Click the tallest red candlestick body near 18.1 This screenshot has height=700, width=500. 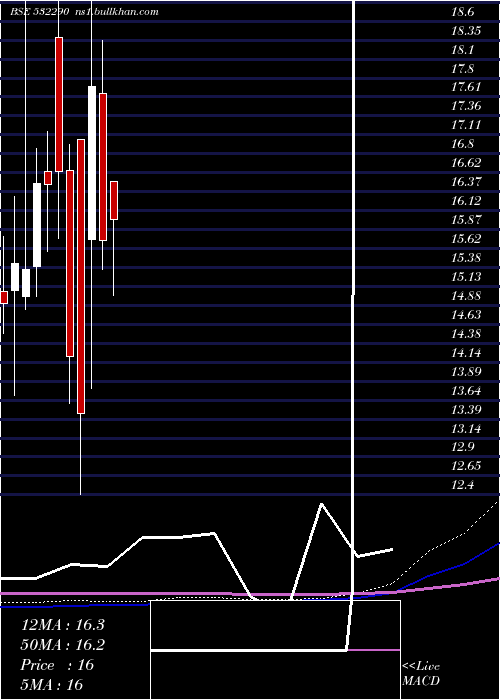point(59,104)
